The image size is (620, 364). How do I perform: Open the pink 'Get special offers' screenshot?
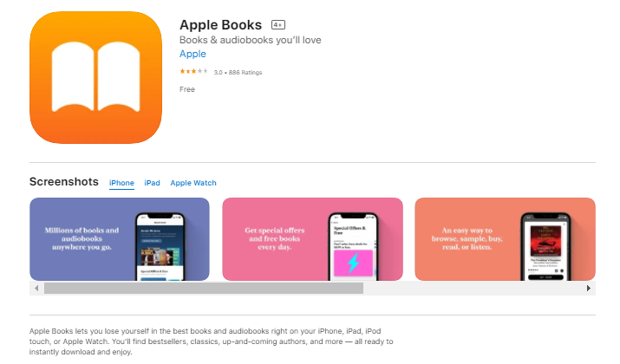click(x=312, y=239)
